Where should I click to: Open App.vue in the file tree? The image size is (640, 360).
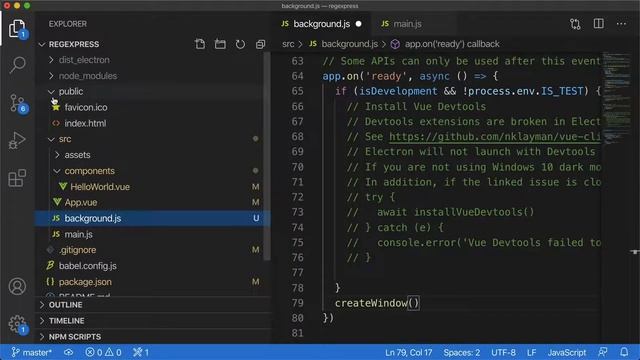tap(81, 202)
